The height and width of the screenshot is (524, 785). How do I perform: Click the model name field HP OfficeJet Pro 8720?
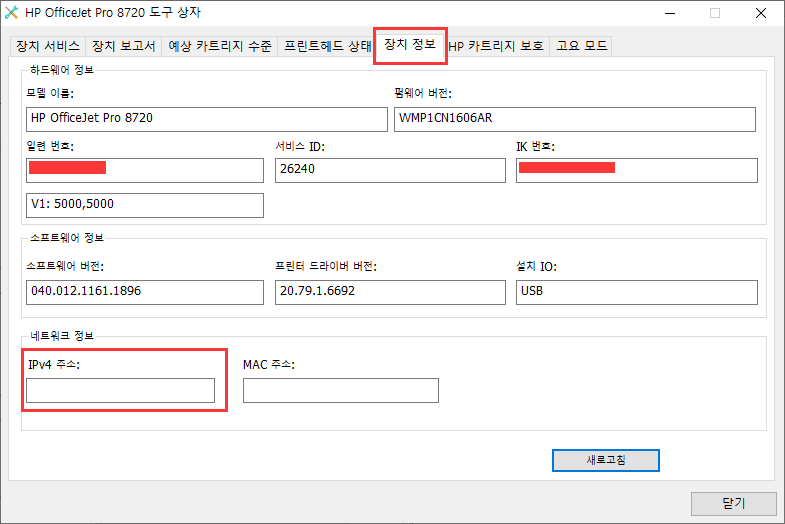pos(207,119)
